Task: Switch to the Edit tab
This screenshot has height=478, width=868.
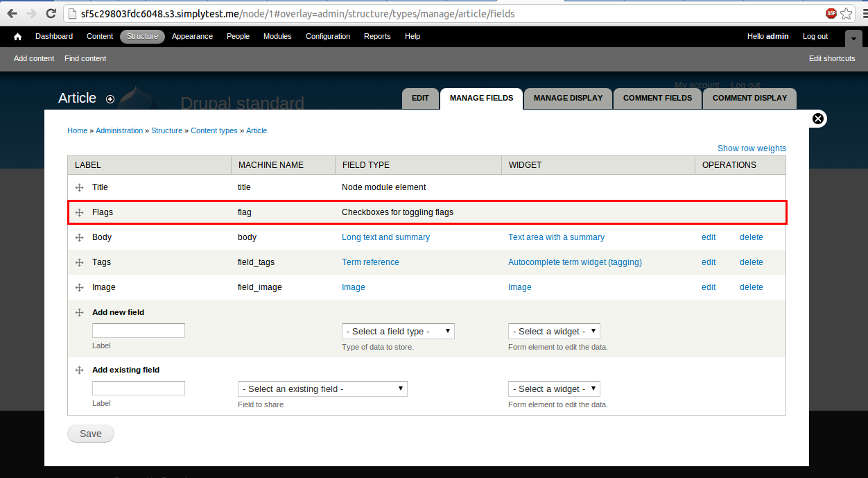Action: coord(420,99)
